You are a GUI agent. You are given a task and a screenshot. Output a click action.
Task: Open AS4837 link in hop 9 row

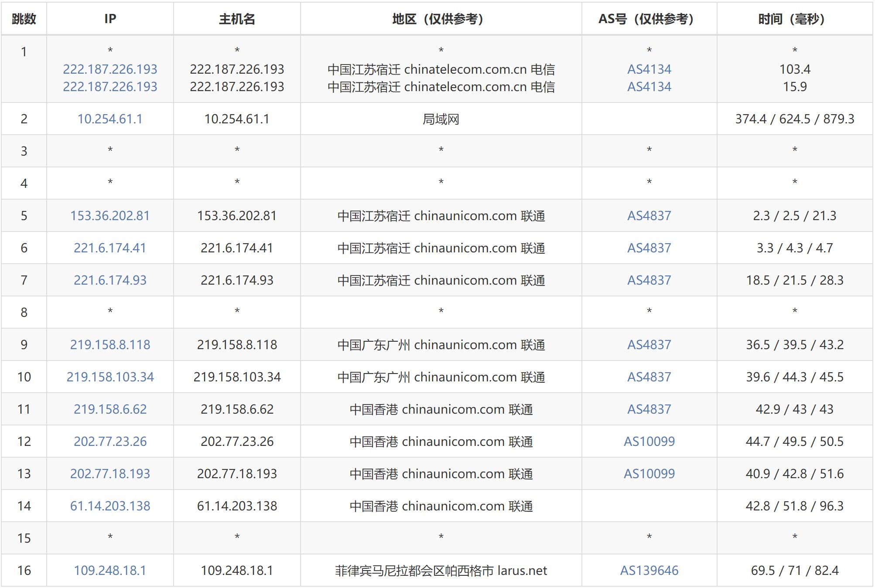pos(649,345)
